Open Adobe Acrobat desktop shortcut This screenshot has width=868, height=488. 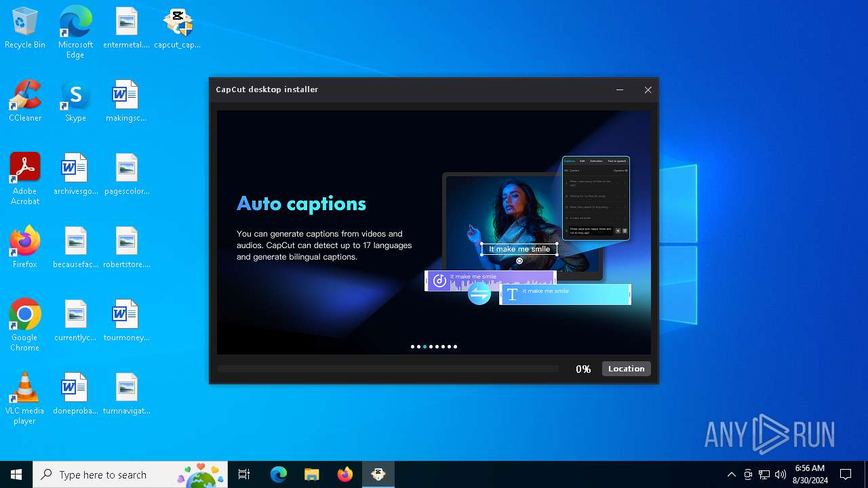point(25,178)
